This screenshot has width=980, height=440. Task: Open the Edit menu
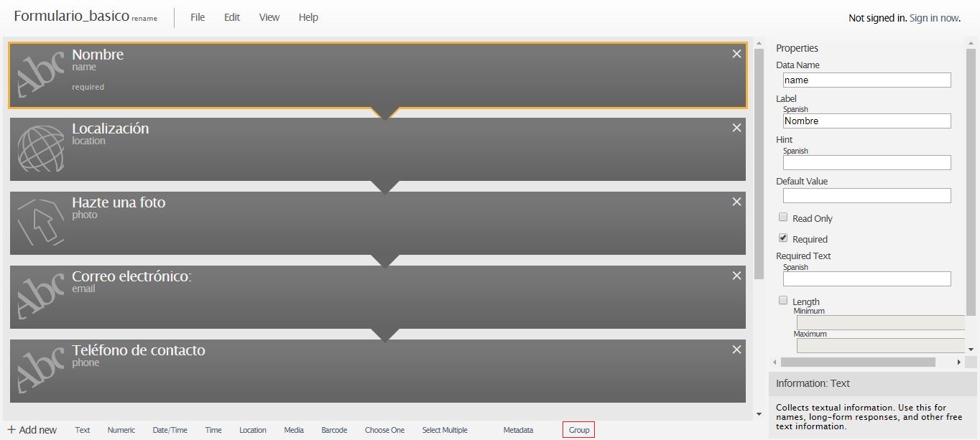point(232,17)
